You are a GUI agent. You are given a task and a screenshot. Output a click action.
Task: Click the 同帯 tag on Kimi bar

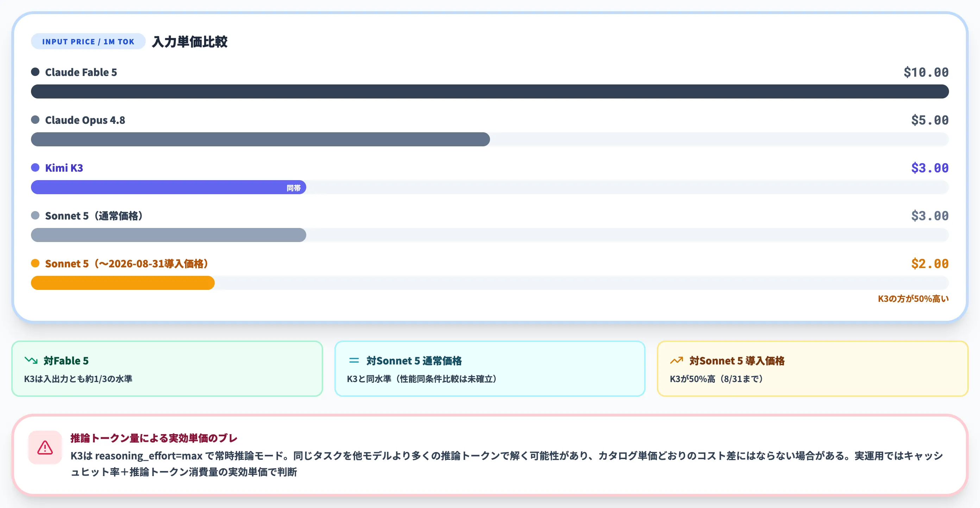point(293,188)
